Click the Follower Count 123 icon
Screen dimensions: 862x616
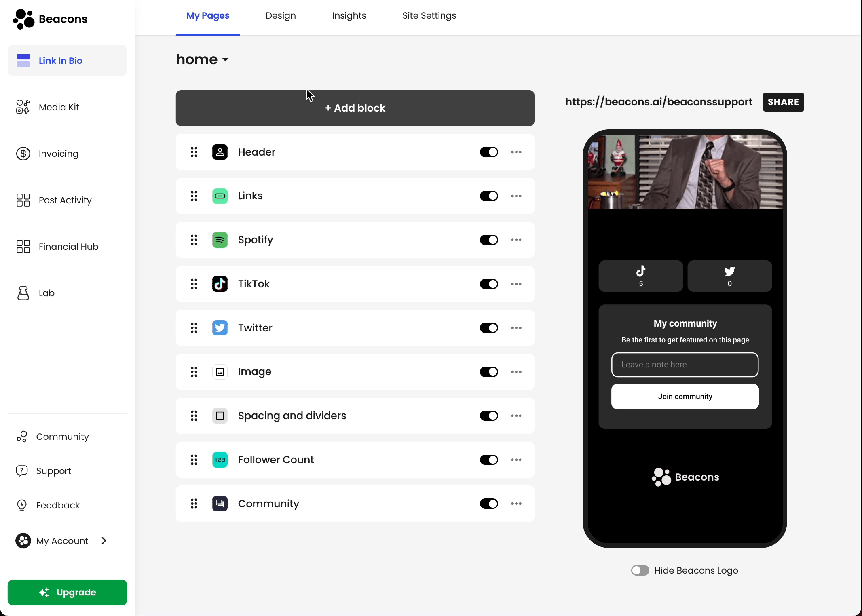pos(220,460)
